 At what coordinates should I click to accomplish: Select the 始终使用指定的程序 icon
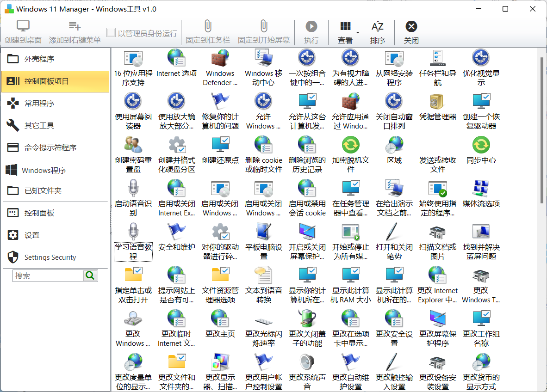[438, 189]
